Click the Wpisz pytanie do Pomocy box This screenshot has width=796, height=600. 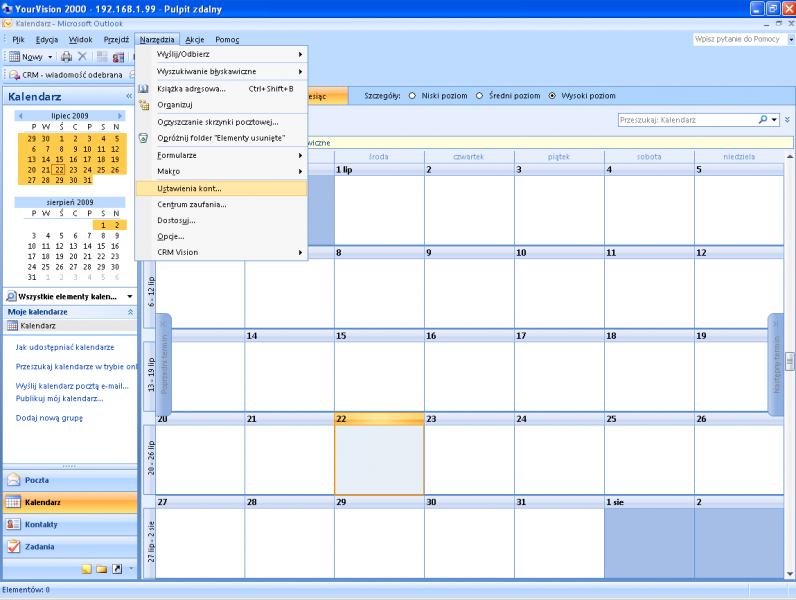740,39
